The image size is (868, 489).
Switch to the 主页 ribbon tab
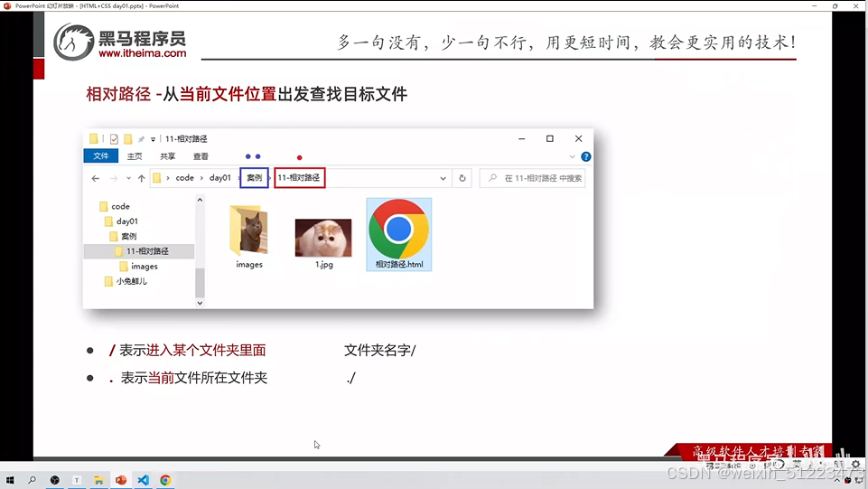(135, 156)
